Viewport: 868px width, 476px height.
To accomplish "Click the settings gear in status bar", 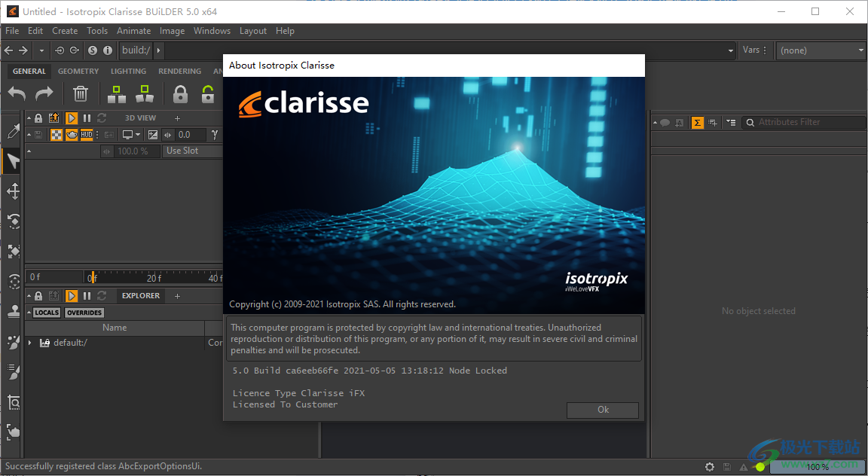I will click(710, 467).
